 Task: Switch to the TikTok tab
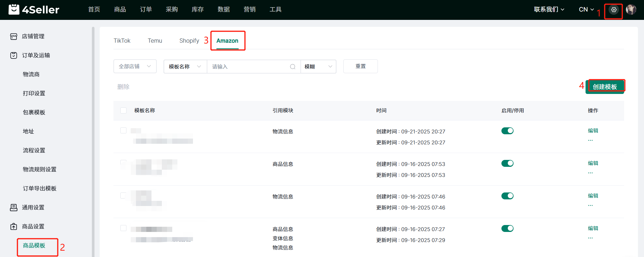pyautogui.click(x=122, y=41)
